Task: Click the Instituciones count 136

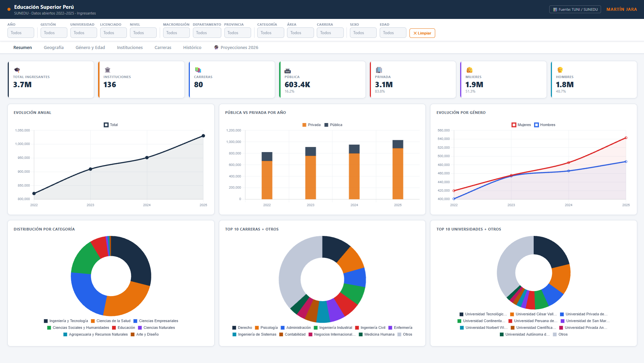Action: (x=110, y=84)
